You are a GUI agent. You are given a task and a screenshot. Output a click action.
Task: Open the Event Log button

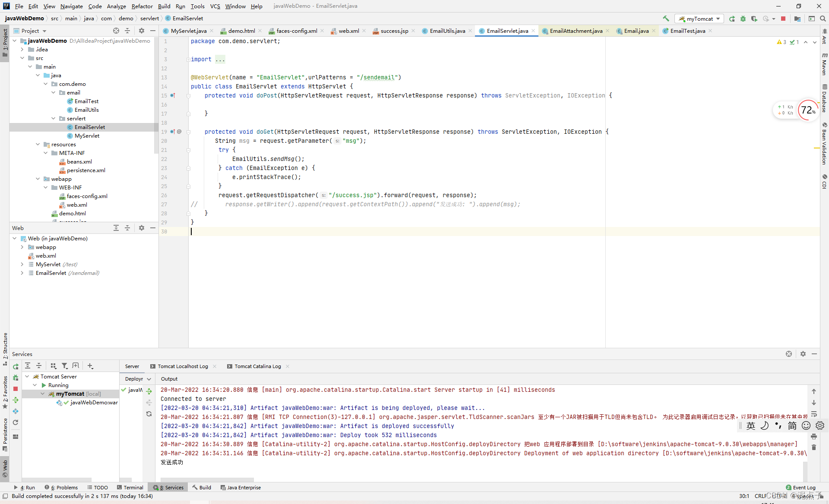tap(801, 487)
